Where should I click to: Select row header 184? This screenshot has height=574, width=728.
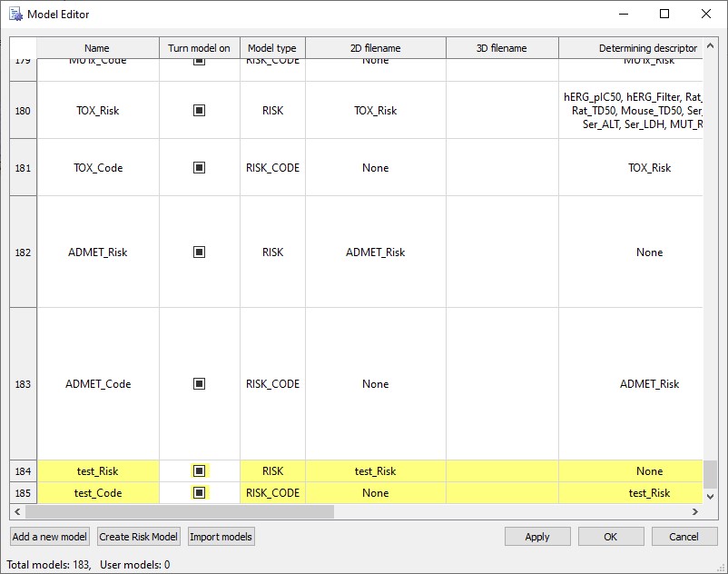tap(24, 471)
